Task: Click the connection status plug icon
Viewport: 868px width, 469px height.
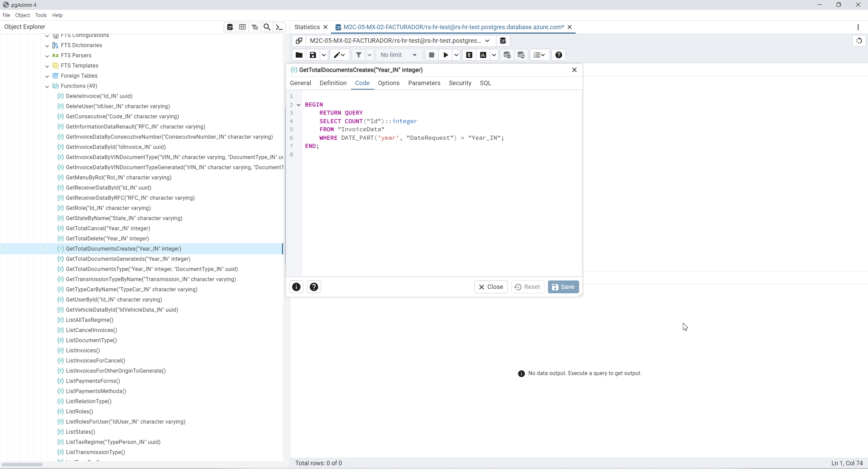Action: 299,41
